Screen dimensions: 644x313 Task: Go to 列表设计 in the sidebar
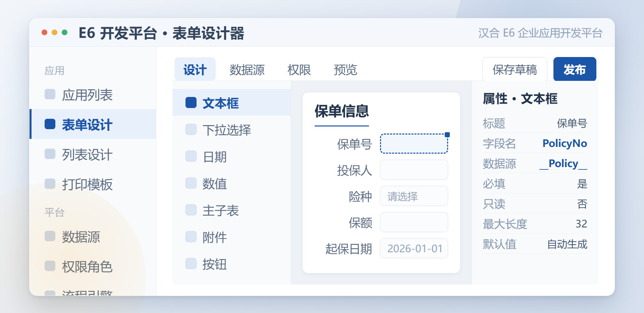click(93, 154)
